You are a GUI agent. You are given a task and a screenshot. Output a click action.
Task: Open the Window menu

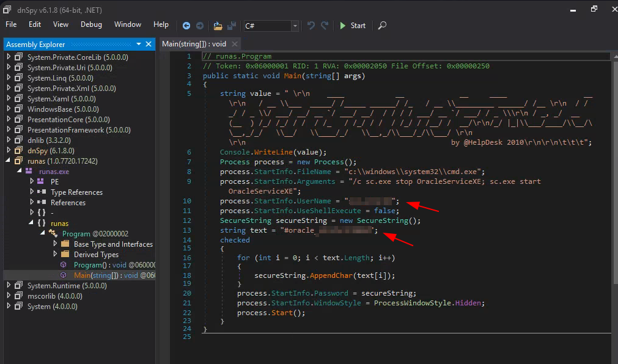(x=127, y=24)
